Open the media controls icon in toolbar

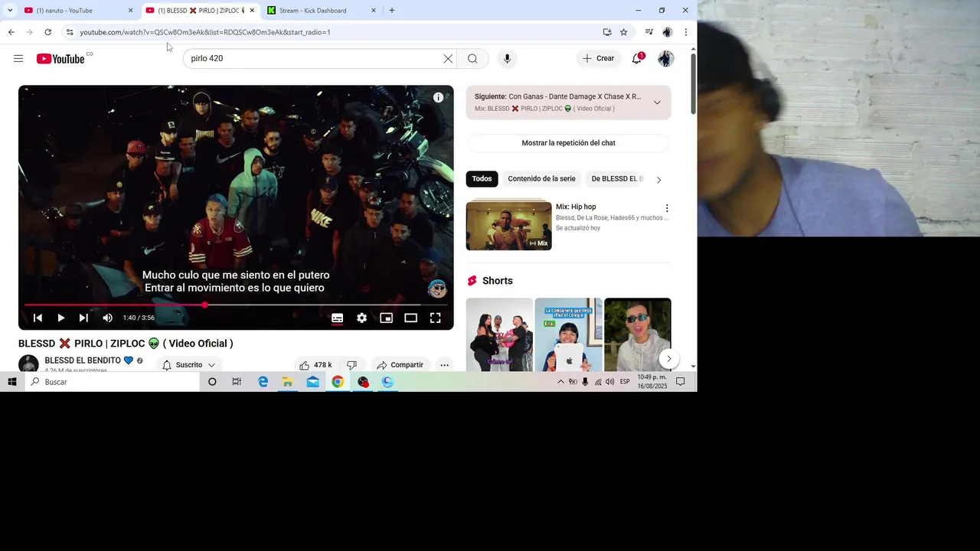pyautogui.click(x=649, y=32)
